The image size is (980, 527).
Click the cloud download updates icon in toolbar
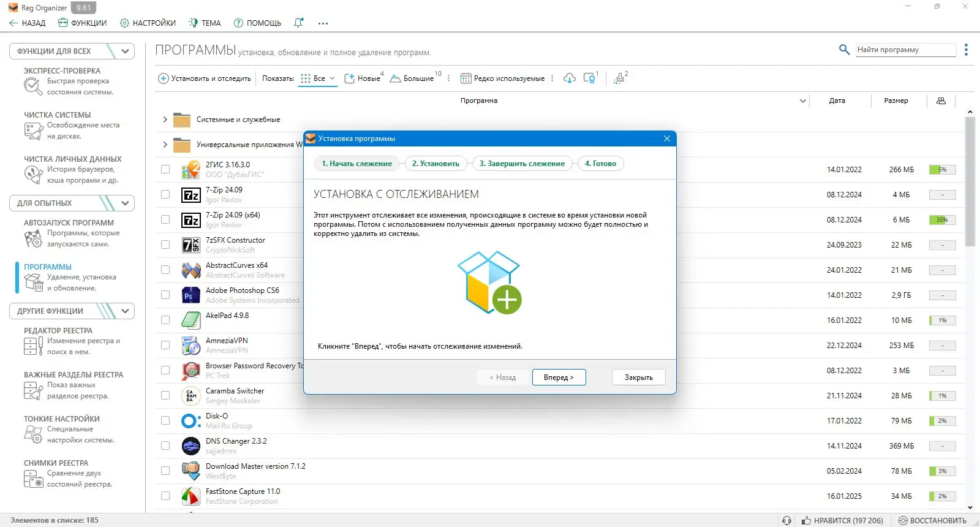coord(570,78)
